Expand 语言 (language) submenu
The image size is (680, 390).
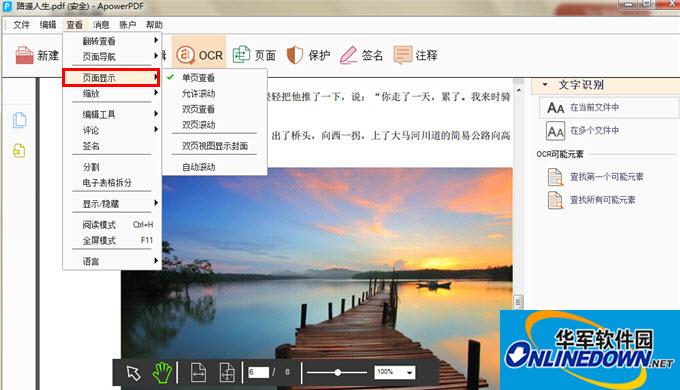(112, 261)
